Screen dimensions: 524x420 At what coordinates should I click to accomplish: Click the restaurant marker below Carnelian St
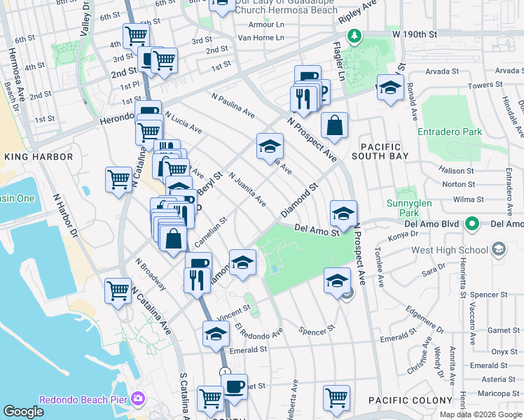coord(197,280)
